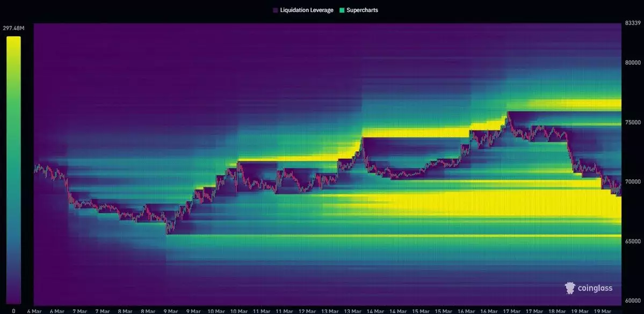
Task: Click the green Supercharts legend swatch
Action: coord(342,10)
